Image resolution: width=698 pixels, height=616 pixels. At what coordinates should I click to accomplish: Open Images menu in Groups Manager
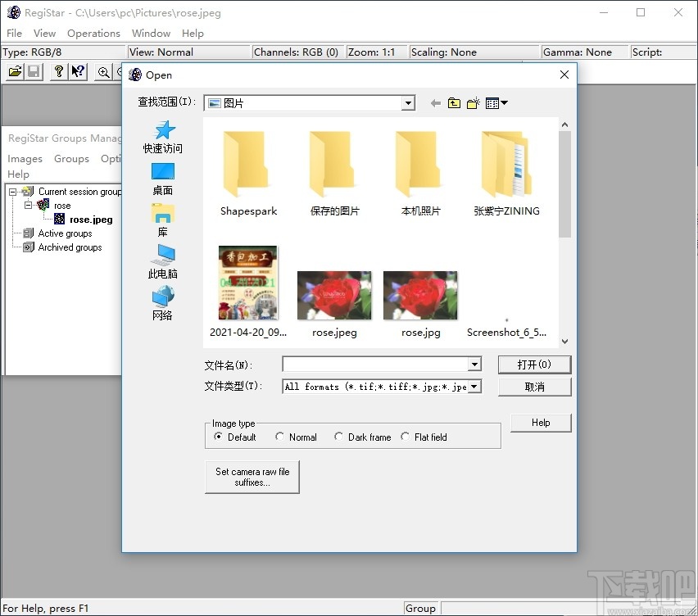pyautogui.click(x=25, y=159)
